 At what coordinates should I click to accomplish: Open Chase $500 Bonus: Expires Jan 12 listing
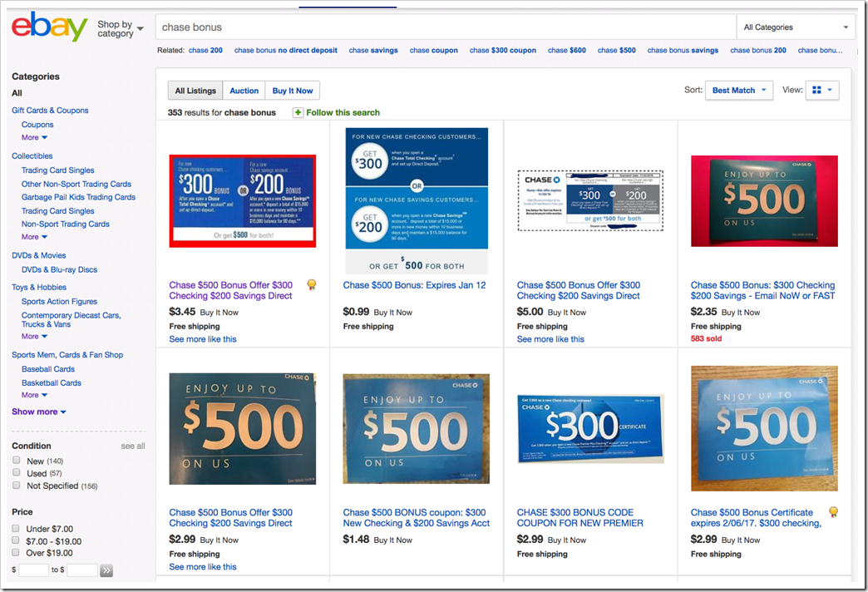414,285
